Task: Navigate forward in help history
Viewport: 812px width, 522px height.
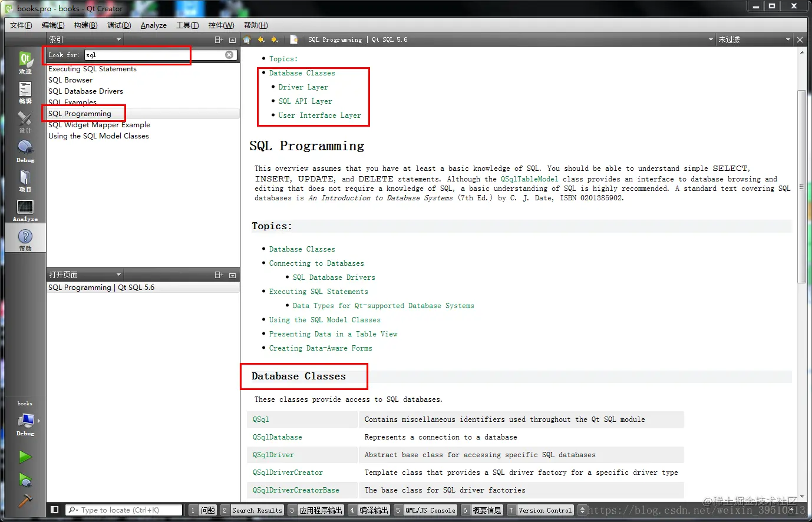Action: [x=275, y=39]
